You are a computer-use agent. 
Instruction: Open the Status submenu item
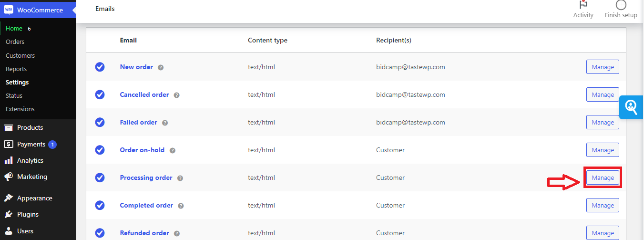pos(14,96)
